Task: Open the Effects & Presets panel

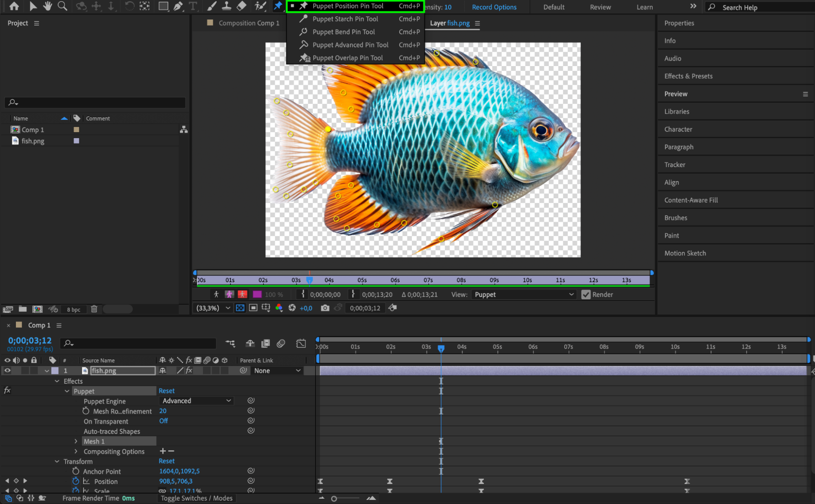Action: coord(688,76)
